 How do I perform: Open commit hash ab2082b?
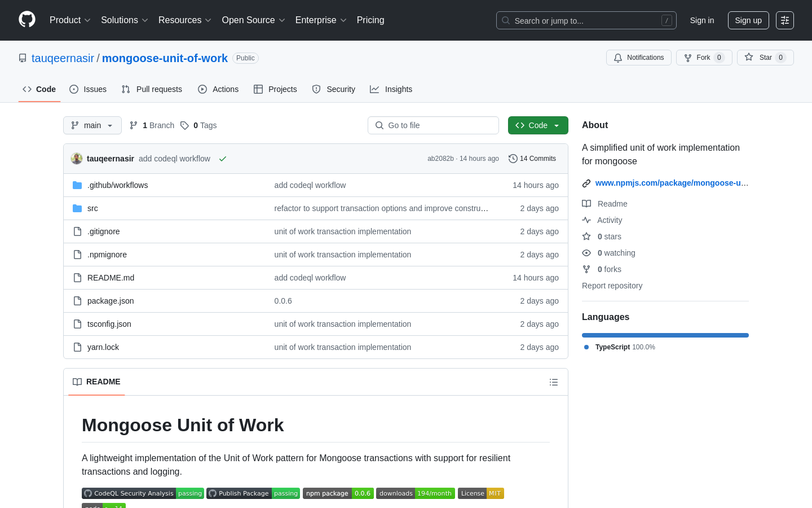point(440,159)
